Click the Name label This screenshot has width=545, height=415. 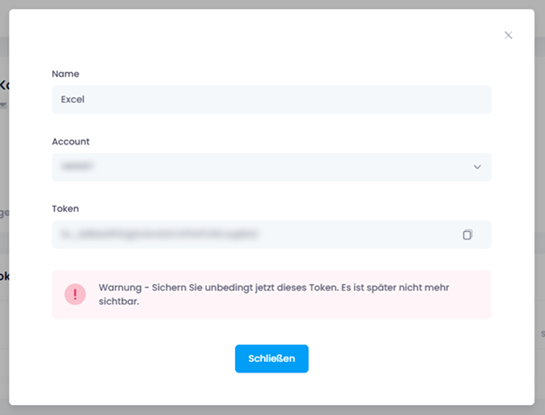coord(65,74)
